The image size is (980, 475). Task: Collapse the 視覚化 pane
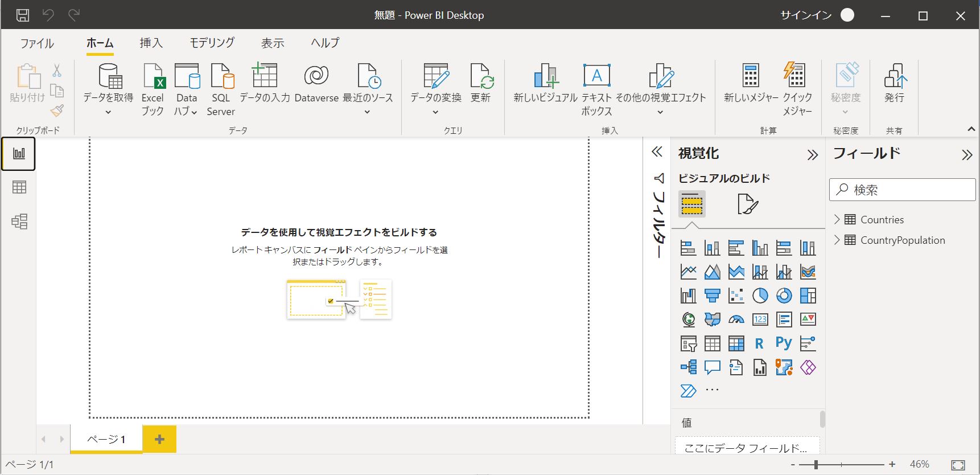pos(812,154)
